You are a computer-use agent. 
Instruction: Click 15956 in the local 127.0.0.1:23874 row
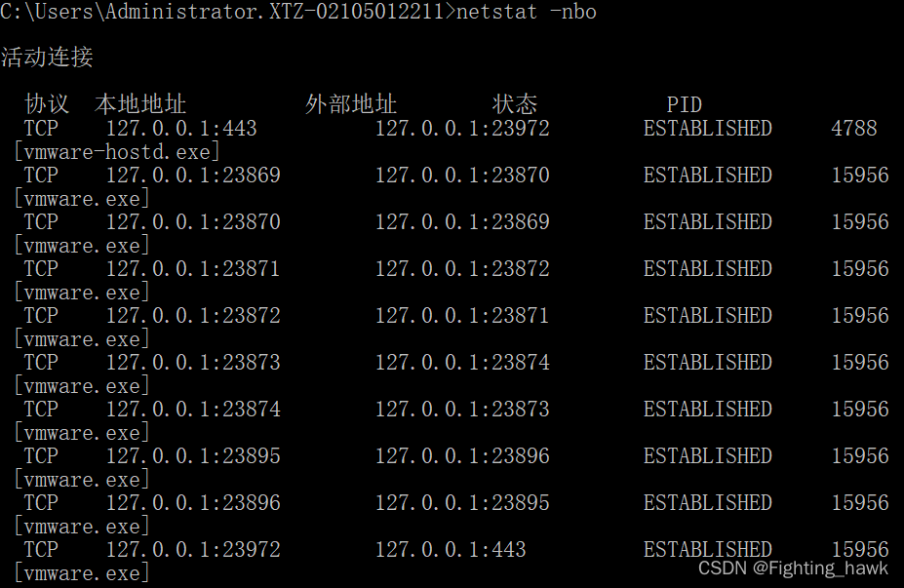859,410
